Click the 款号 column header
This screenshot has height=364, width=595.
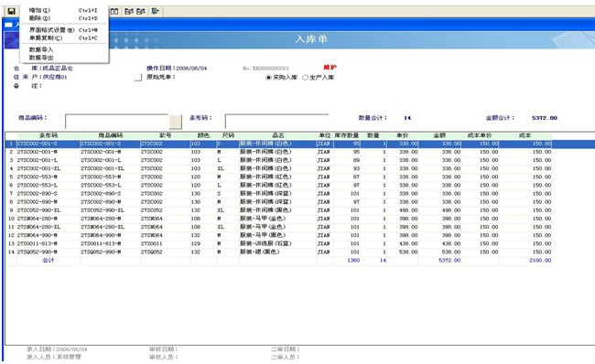[x=166, y=135]
